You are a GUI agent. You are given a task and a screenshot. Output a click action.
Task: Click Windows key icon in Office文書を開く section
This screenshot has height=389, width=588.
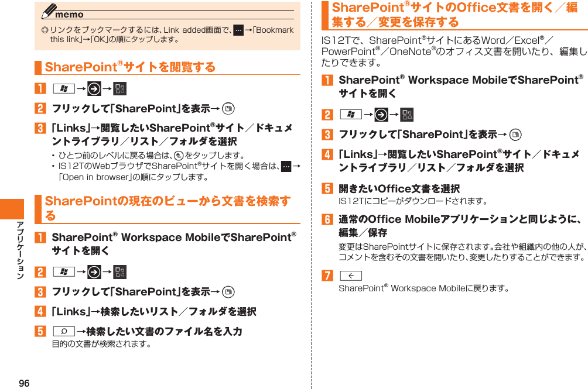(x=351, y=114)
